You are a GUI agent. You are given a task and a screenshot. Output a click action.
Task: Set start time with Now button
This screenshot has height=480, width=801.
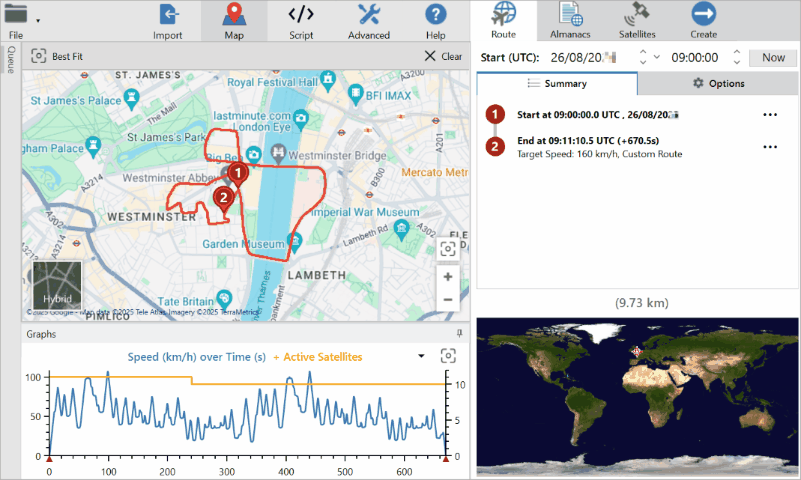tap(773, 57)
